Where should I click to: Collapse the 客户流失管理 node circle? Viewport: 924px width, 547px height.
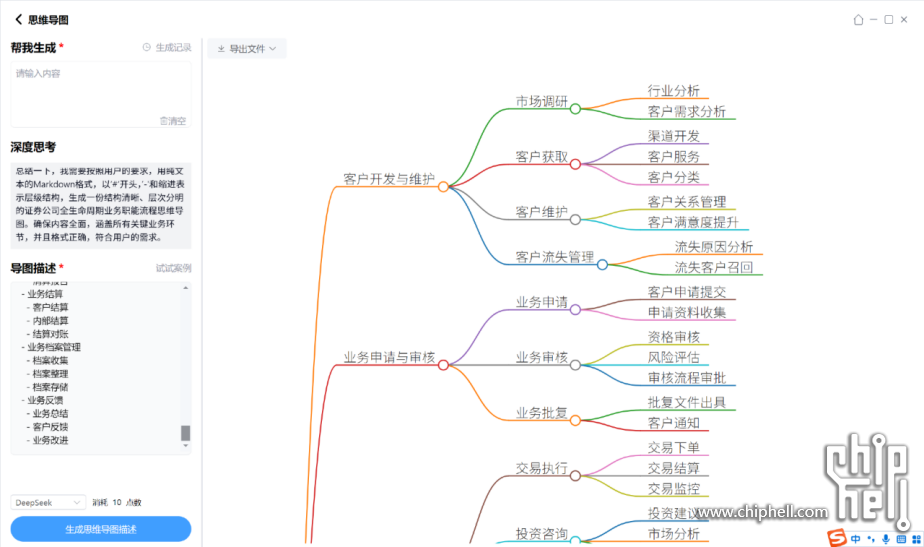pyautogui.click(x=602, y=265)
